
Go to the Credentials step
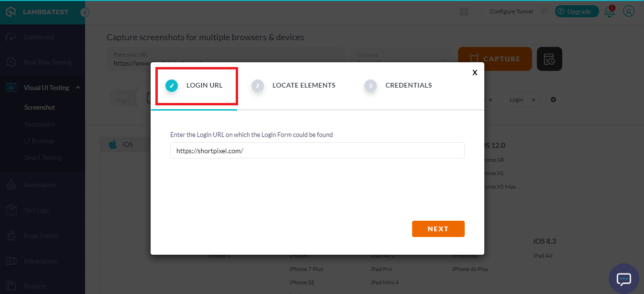click(x=408, y=86)
